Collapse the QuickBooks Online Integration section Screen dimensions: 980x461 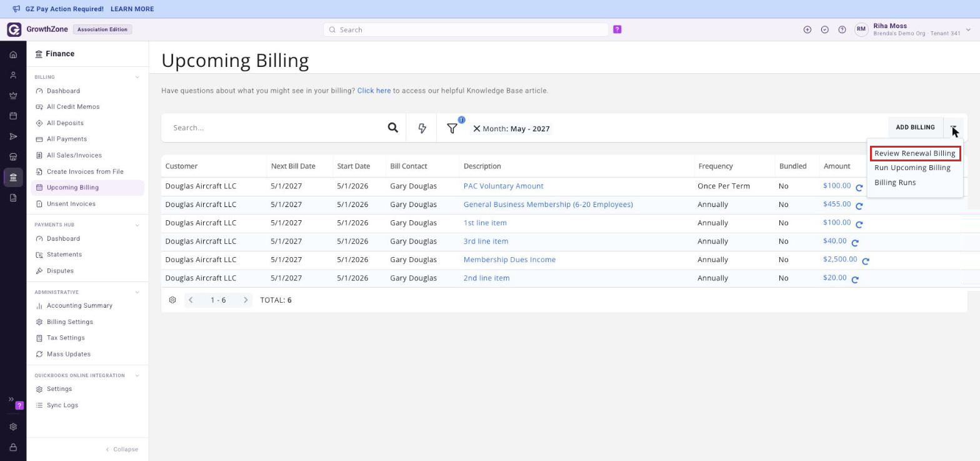[137, 376]
